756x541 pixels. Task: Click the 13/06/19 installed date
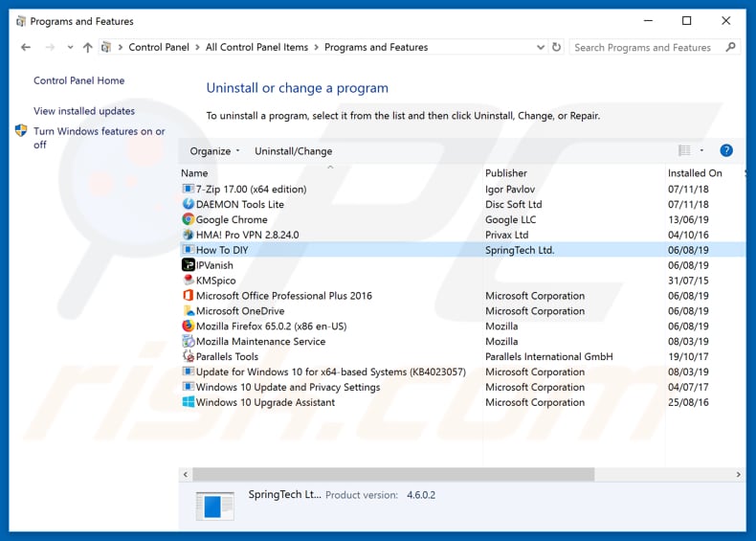pyautogui.click(x=688, y=219)
